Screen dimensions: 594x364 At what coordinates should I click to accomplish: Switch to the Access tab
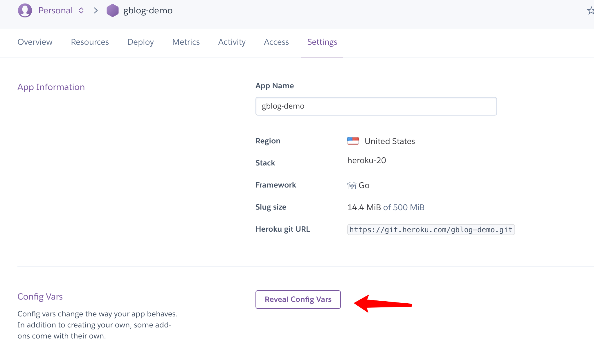tap(276, 42)
